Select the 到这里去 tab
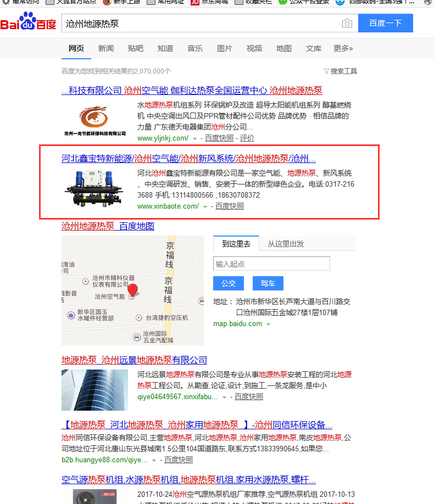Viewport: 434px width, 504px height. click(x=236, y=244)
